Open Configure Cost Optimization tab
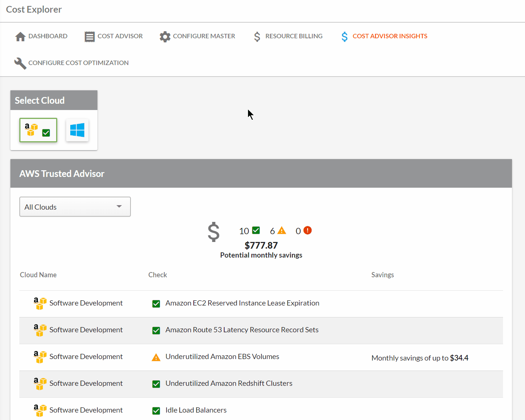The height and width of the screenshot is (420, 525). [x=71, y=63]
